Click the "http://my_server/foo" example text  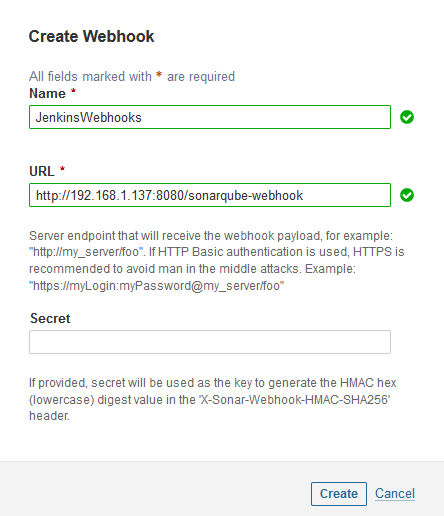coord(87,252)
